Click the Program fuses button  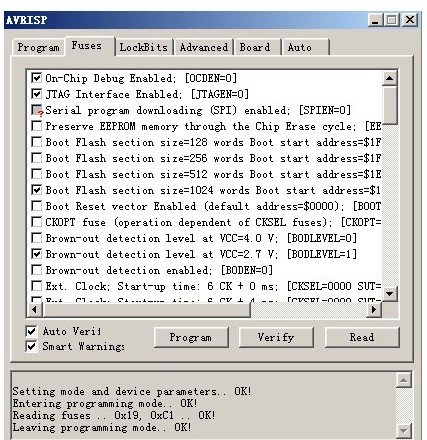[191, 337]
